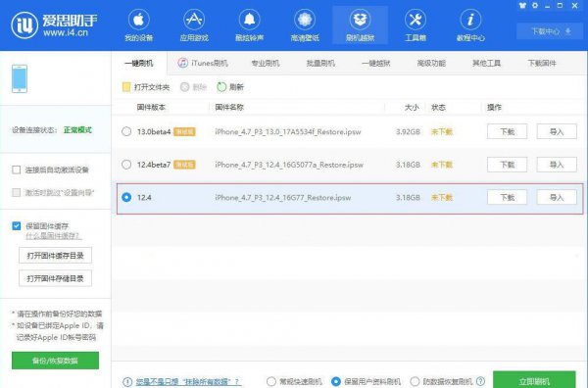Open settings gear in title bar

point(535,6)
